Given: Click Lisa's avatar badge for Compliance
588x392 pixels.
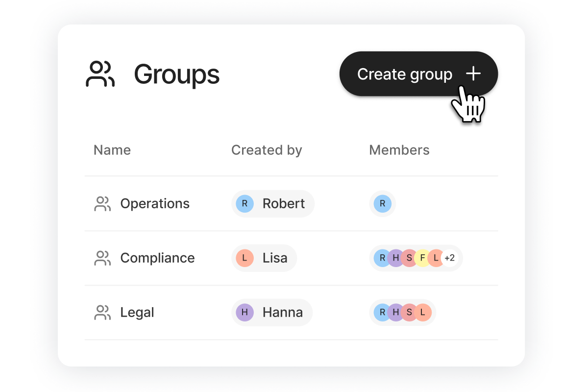Looking at the screenshot, I should tap(245, 258).
